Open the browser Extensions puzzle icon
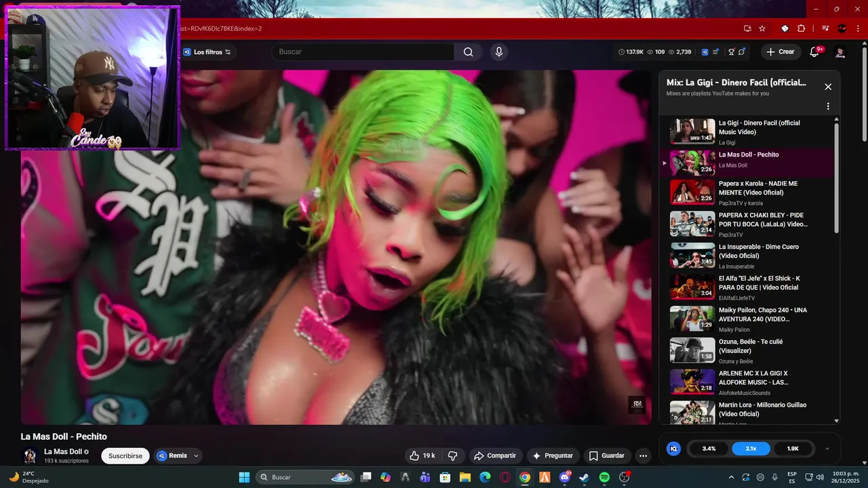The image size is (868, 488). point(801,28)
